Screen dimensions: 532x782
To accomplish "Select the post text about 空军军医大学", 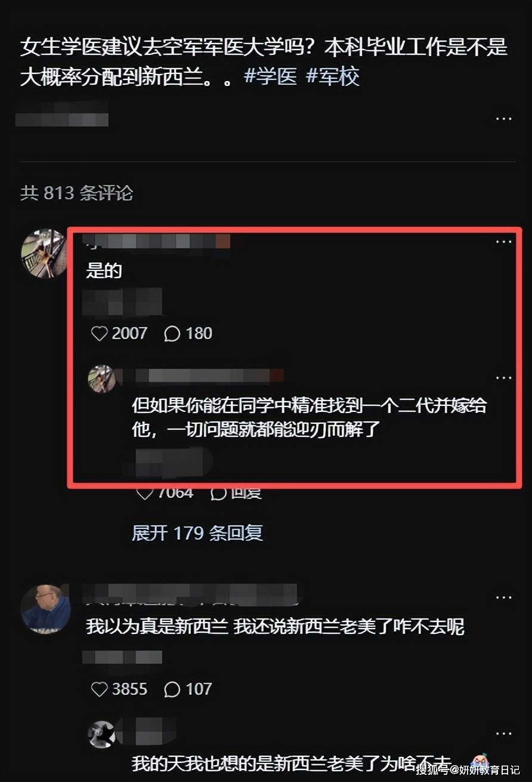I will pos(264,62).
